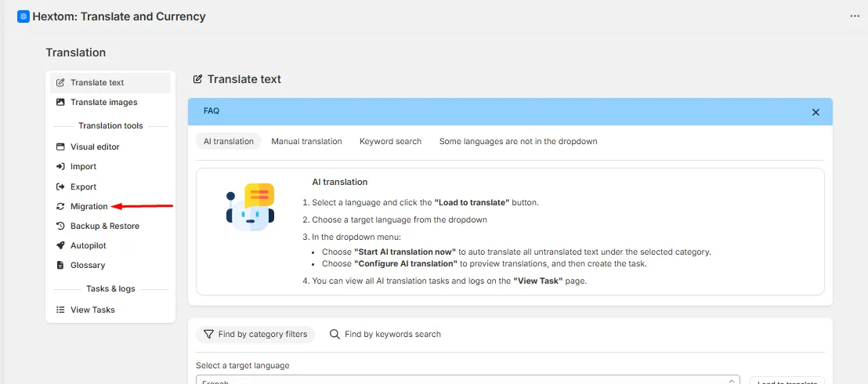Click the View Tasks list icon
The image size is (868, 384).
point(60,310)
